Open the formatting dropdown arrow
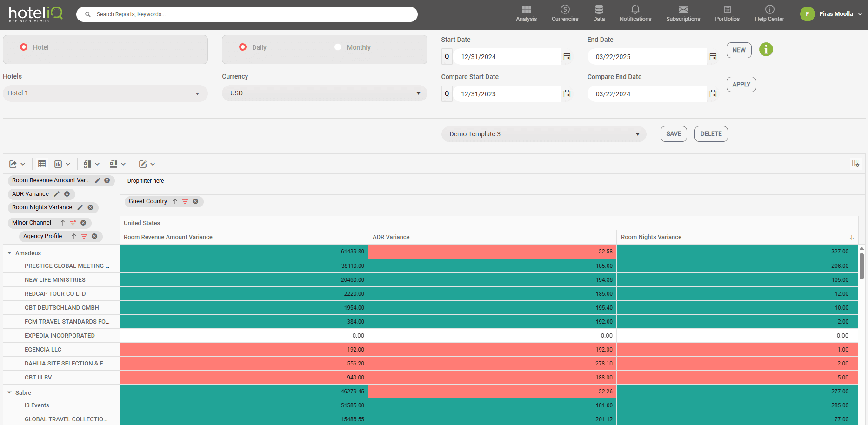 tap(153, 164)
